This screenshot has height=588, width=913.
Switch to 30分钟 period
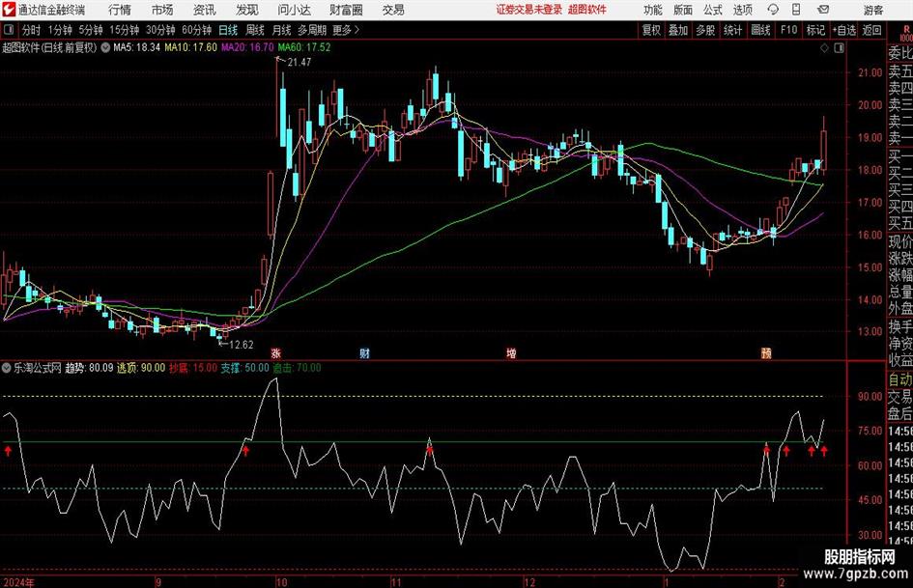[x=160, y=30]
